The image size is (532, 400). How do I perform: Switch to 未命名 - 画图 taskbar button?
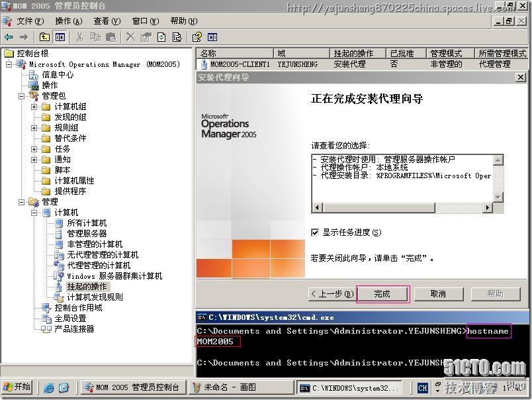(x=241, y=387)
